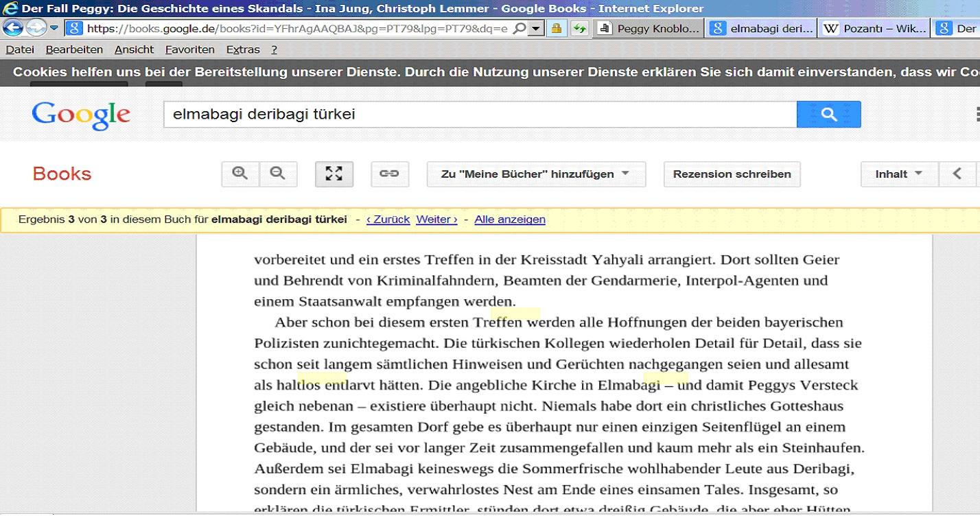This screenshot has height=516, width=980.
Task: Click the page favicon on Peggy Knoblo... tab
Action: 605,29
